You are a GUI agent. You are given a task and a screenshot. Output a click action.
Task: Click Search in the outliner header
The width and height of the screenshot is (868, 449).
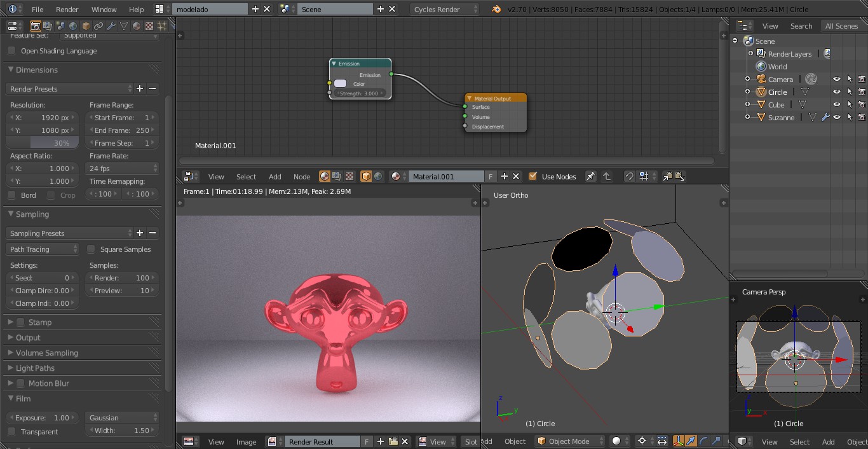[801, 26]
